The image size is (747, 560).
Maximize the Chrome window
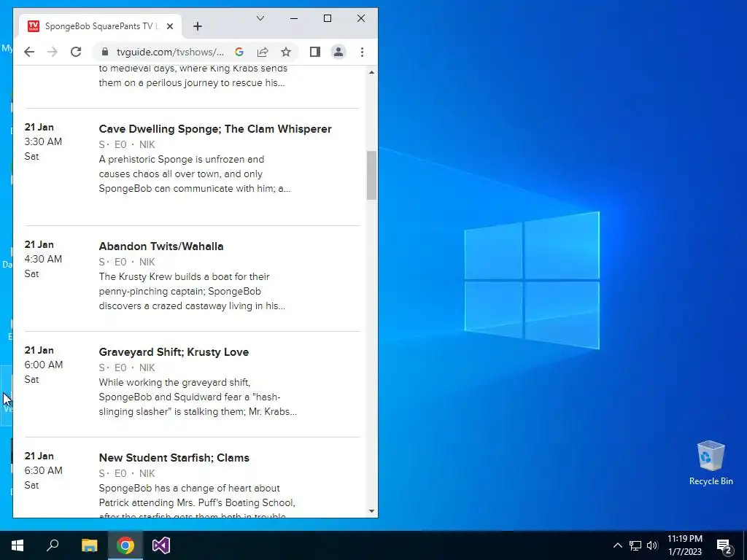(328, 18)
